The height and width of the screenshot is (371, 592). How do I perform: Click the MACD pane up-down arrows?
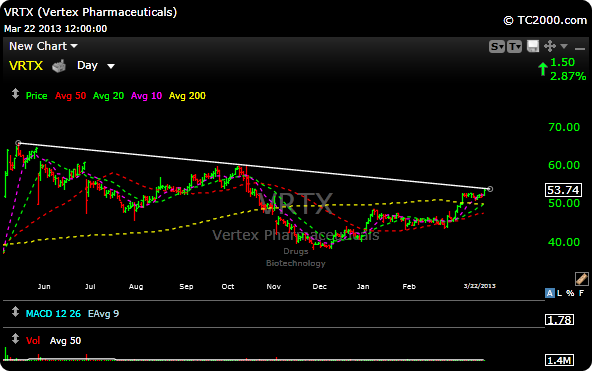point(15,312)
